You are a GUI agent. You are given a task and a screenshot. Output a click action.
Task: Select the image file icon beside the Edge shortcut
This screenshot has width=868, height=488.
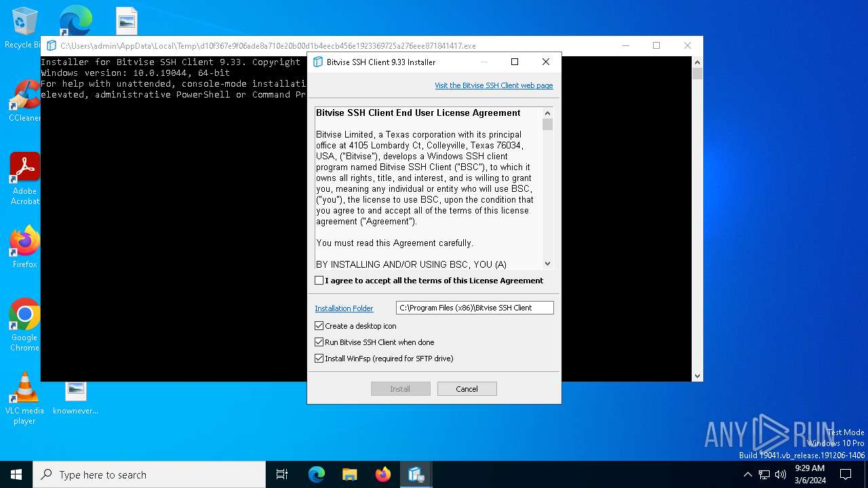(127, 20)
